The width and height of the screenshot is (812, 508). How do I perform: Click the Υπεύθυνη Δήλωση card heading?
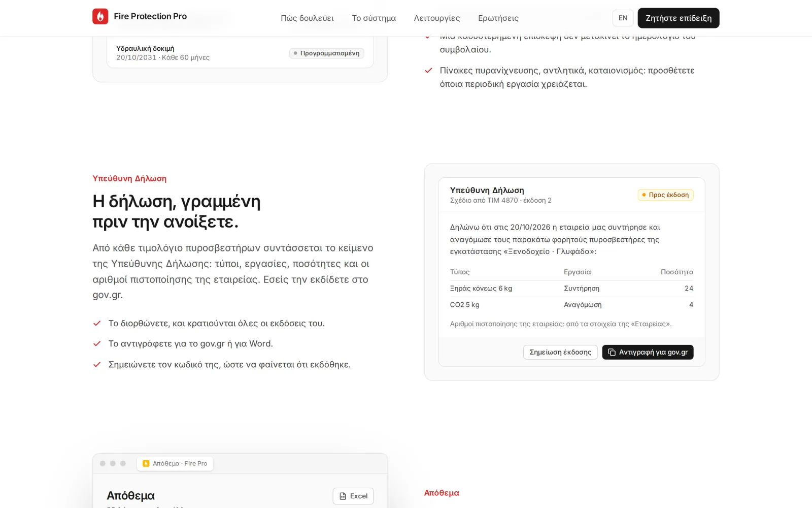[x=487, y=190]
